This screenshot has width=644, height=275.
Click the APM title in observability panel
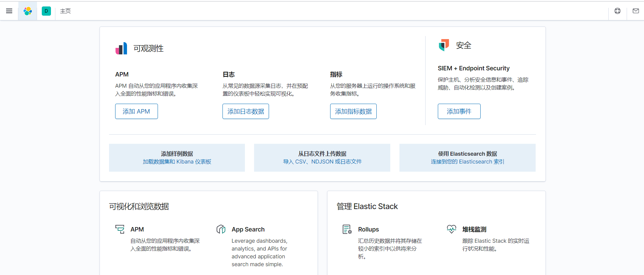[122, 74]
